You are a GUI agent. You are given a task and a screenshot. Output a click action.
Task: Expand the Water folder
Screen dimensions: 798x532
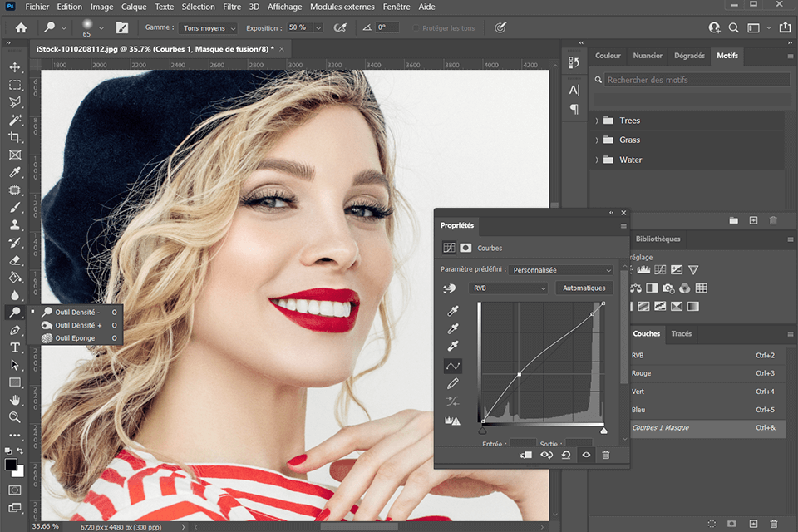click(x=597, y=160)
